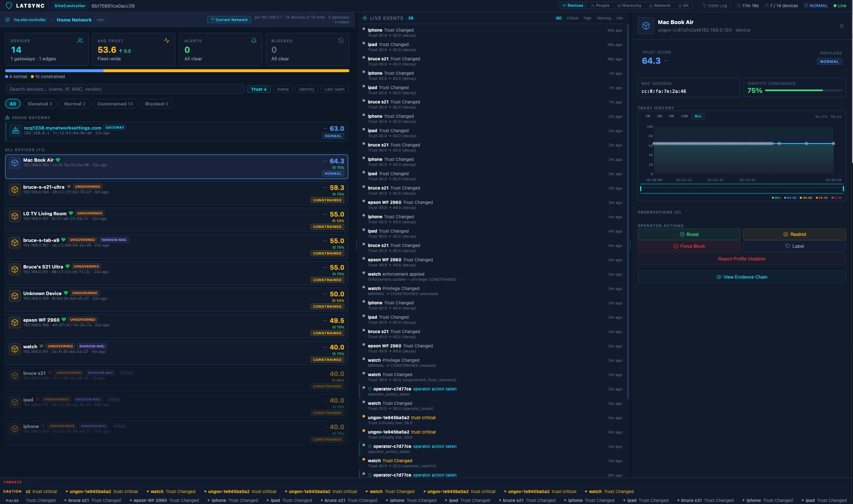Screen dimensions: 853x504
Task: Click the gateway icon for ncq1338.mynetworksettings.com
Action: coord(16,130)
